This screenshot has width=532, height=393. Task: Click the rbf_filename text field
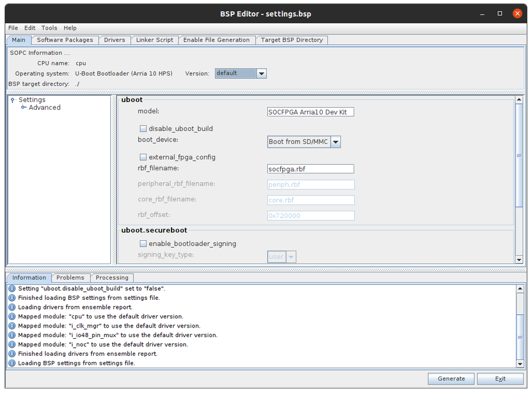(x=310, y=169)
